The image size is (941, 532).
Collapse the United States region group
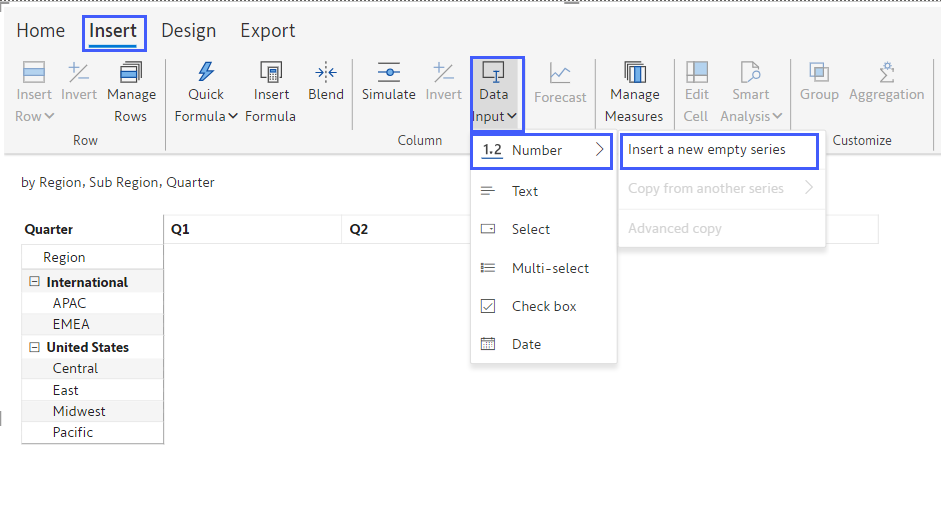[x=35, y=347]
